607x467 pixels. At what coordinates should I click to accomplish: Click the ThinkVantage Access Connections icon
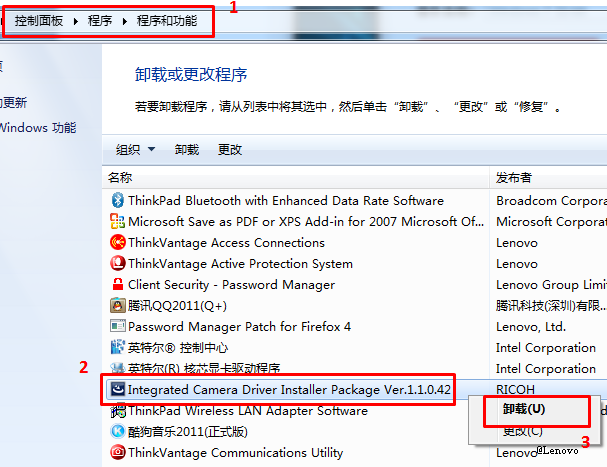(118, 242)
